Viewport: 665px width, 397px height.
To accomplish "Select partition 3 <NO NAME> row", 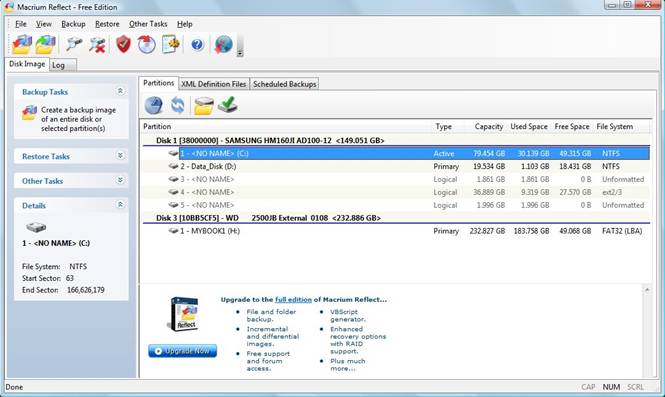I will coord(396,179).
